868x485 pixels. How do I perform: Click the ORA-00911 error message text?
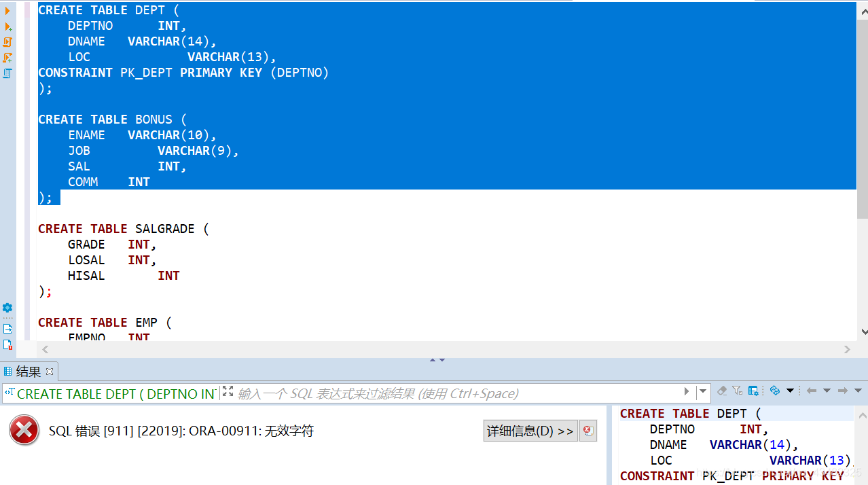[x=181, y=431]
